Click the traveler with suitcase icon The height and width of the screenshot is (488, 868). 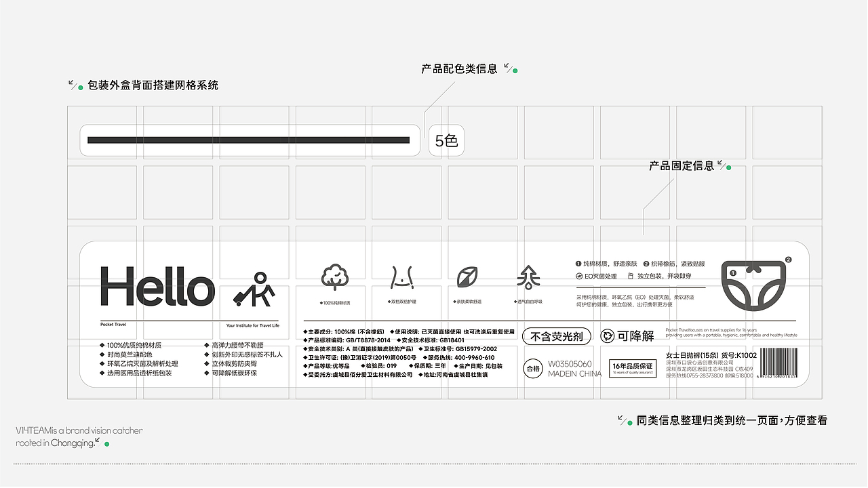pyautogui.click(x=254, y=289)
